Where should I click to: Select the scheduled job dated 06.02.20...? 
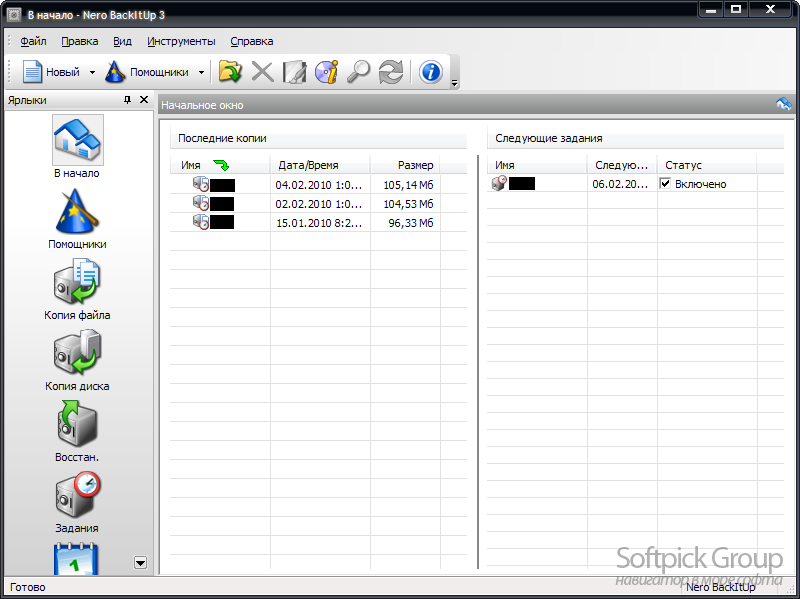(635, 184)
